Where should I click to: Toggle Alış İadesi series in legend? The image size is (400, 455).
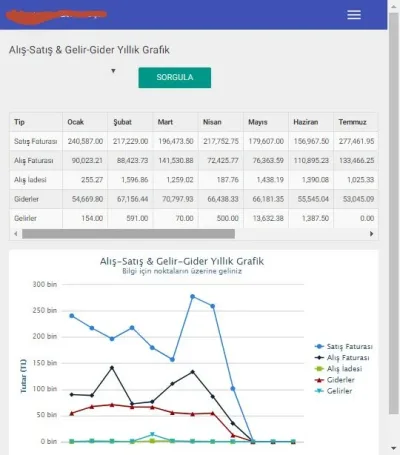click(338, 369)
